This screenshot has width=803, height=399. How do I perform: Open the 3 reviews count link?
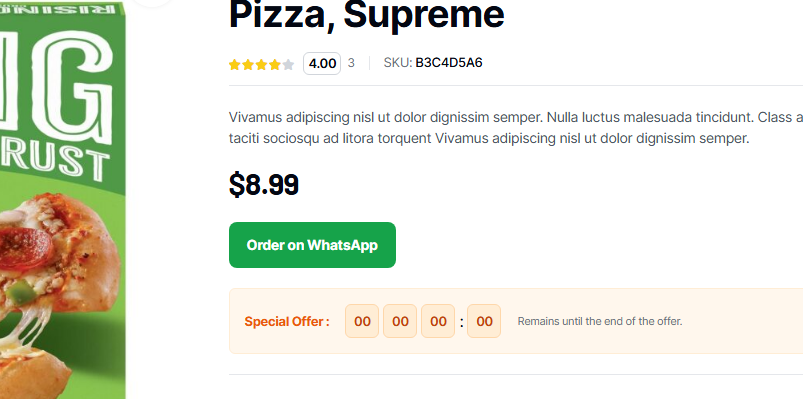tap(351, 63)
